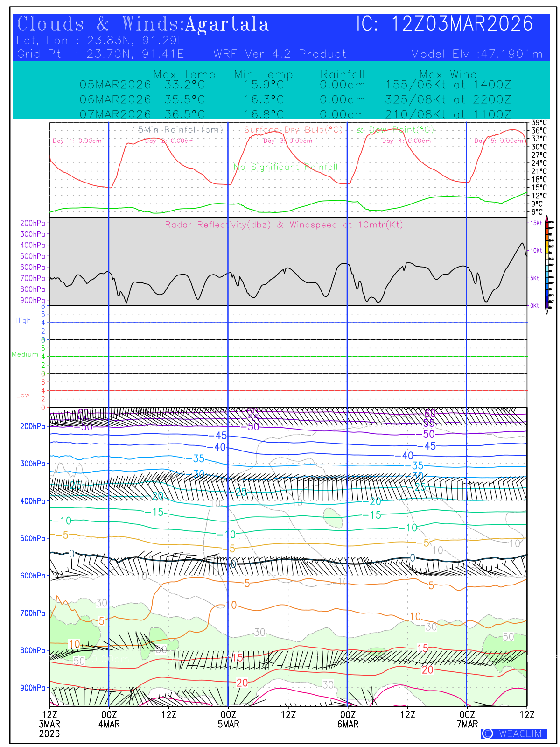
Task: Click the green "Medium" cloud level label
Action: (x=25, y=354)
